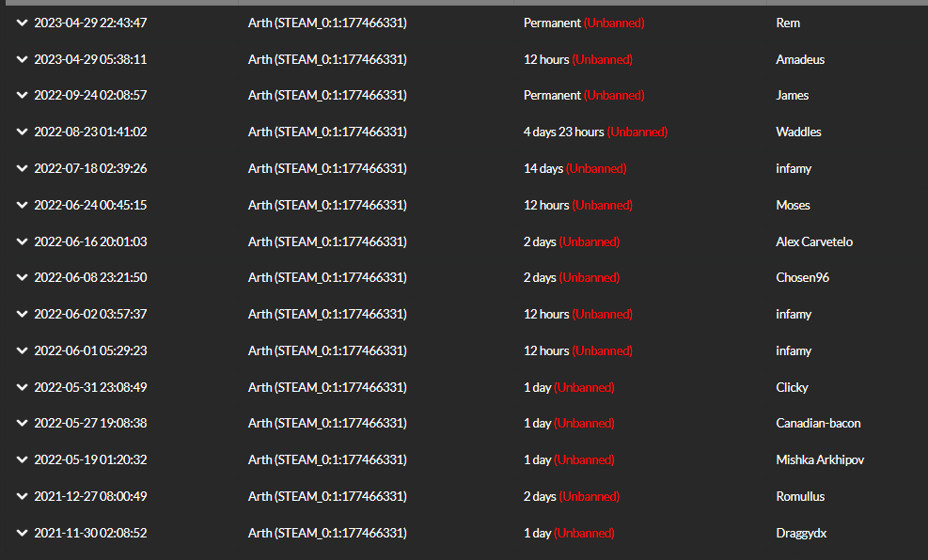Select the date 2021-12-27 08:00:49

point(90,497)
